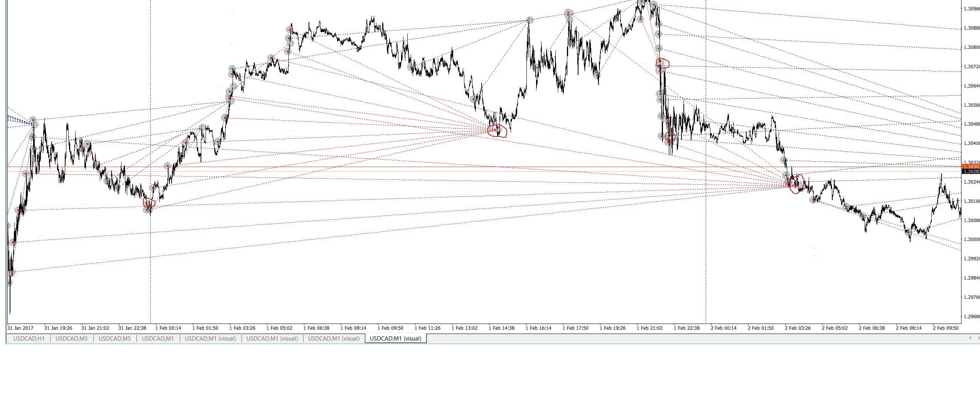Select the '1 Feb 11:26' axis label
980x393 pixels.
[427, 328]
